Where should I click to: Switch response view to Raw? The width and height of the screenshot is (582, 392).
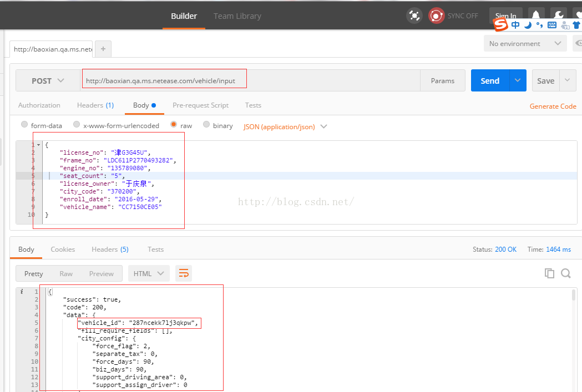point(66,274)
